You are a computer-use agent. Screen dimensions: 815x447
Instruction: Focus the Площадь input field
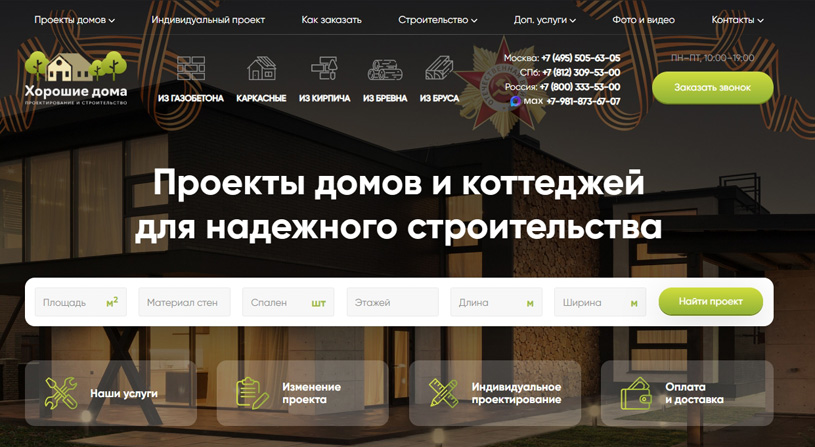pos(81,302)
